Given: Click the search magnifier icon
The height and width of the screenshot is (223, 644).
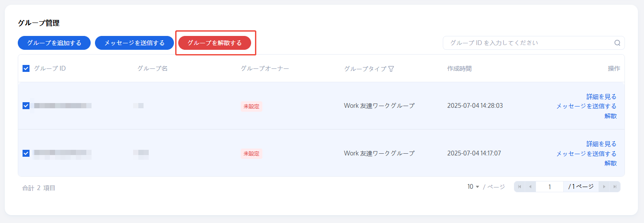Looking at the screenshot, I should 617,43.
